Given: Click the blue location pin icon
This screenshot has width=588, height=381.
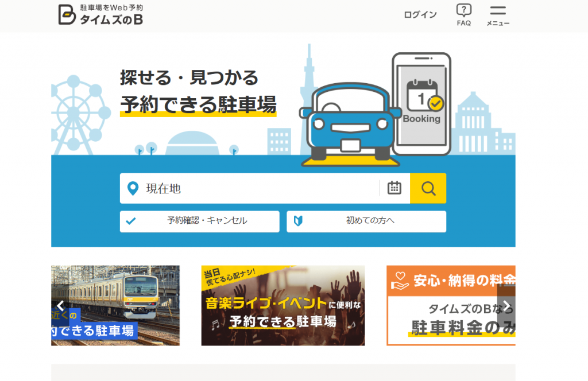Looking at the screenshot, I should coord(133,188).
